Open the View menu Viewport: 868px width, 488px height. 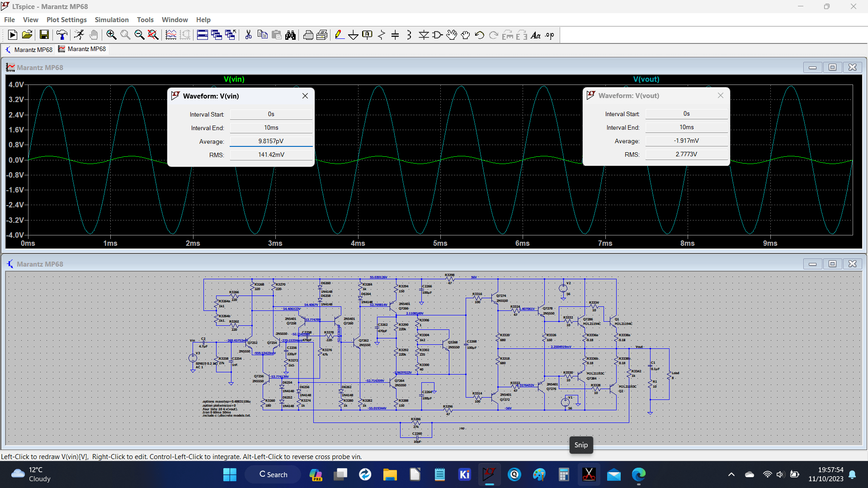pyautogui.click(x=31, y=20)
